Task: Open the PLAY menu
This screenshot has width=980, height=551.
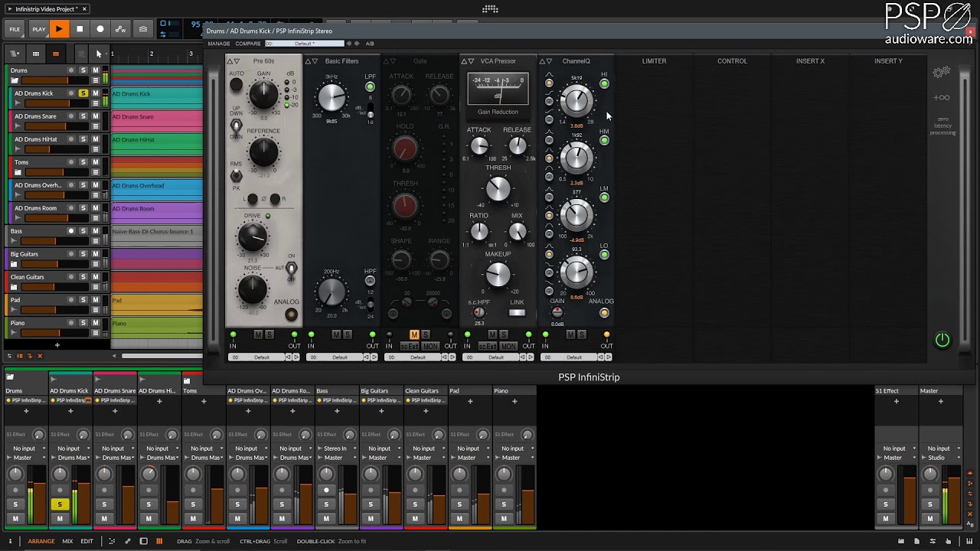Action: [x=38, y=29]
